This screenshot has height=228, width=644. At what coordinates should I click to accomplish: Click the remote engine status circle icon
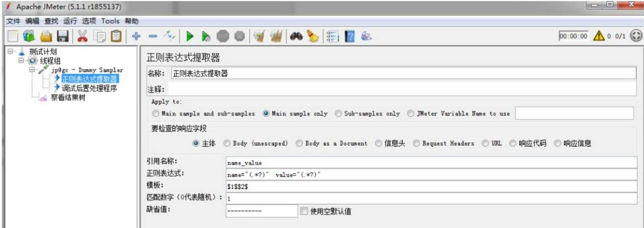tap(636, 36)
